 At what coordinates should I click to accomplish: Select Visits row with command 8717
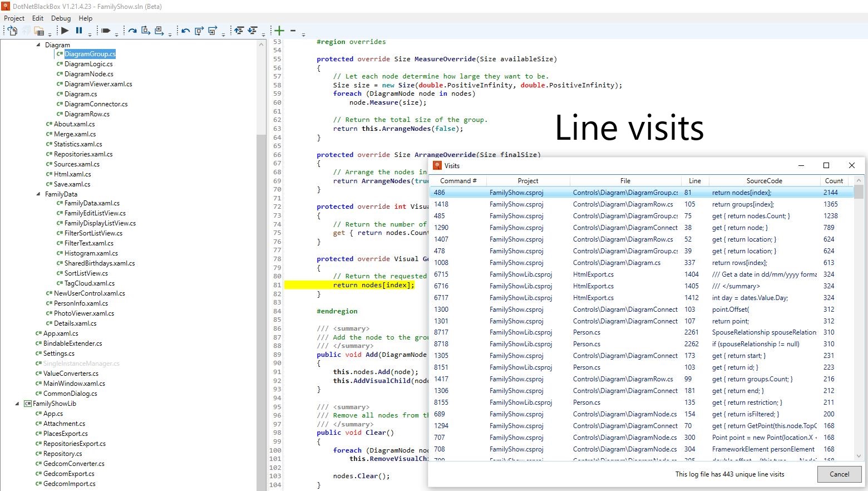tap(642, 332)
